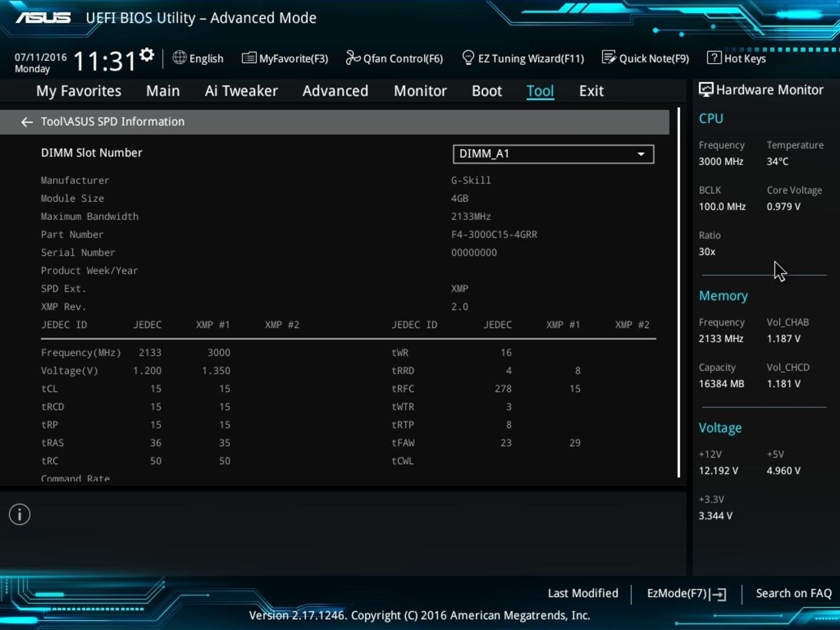Click the back arrow to the Tool menu
The height and width of the screenshot is (630, 840).
[27, 122]
